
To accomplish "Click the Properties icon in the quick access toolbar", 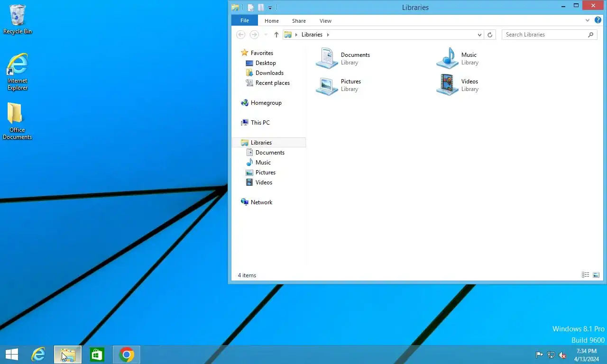I will (x=251, y=8).
